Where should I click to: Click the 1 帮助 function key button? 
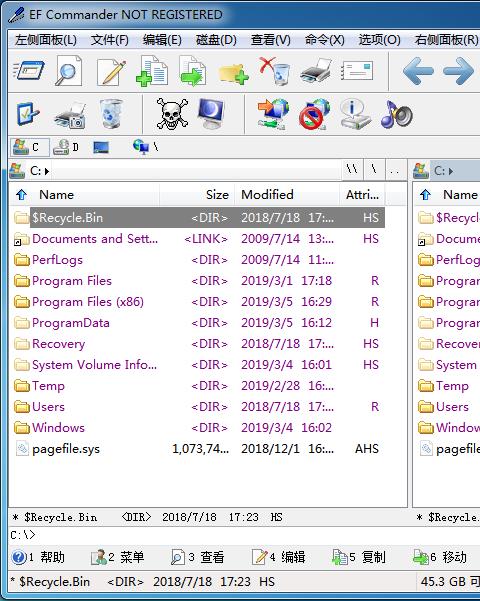[38, 557]
